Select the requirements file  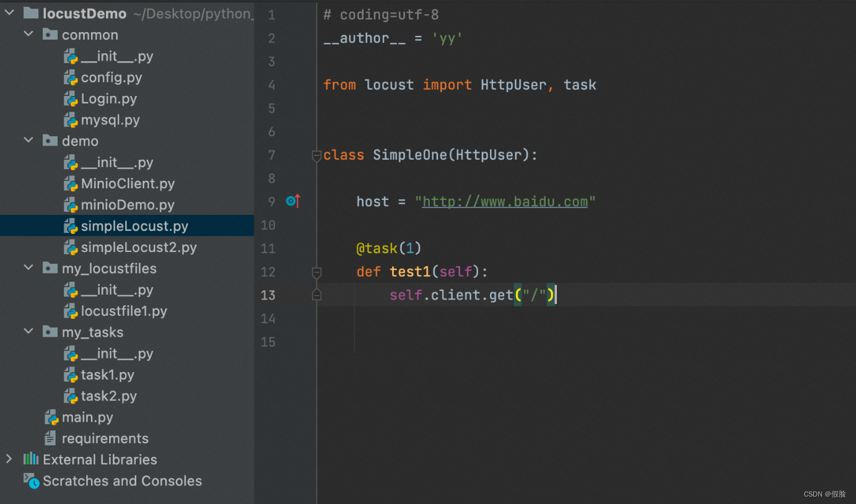[x=105, y=438]
